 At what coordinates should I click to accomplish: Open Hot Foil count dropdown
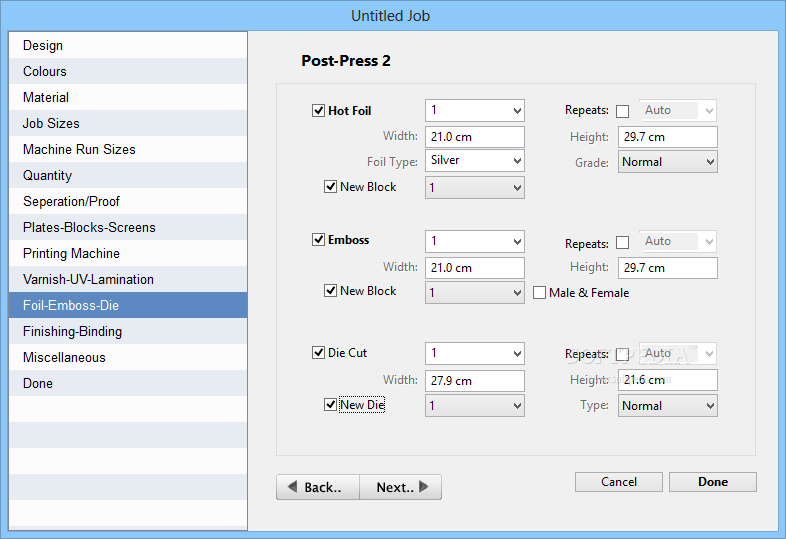(475, 110)
